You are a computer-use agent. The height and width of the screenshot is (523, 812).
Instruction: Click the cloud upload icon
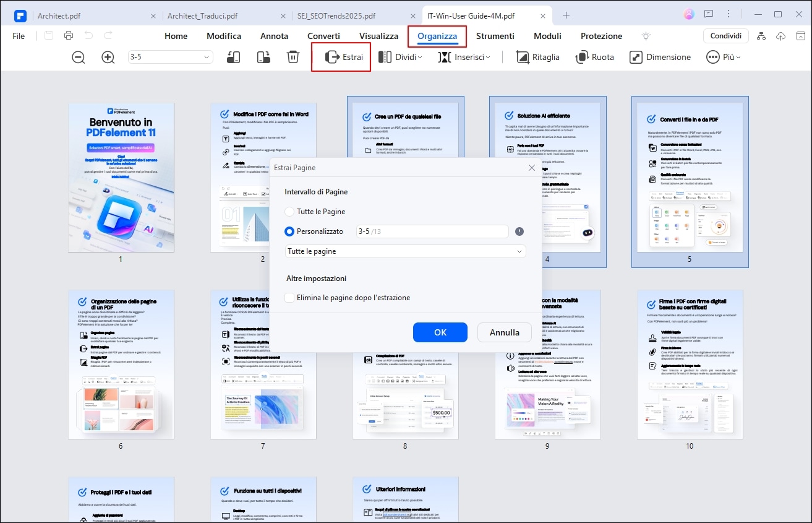click(x=781, y=36)
